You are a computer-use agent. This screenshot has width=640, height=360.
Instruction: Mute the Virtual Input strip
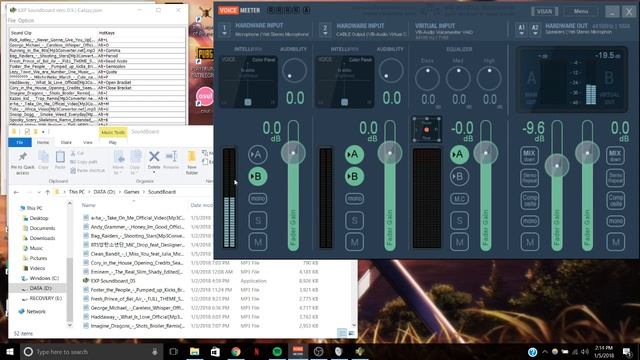[459, 242]
